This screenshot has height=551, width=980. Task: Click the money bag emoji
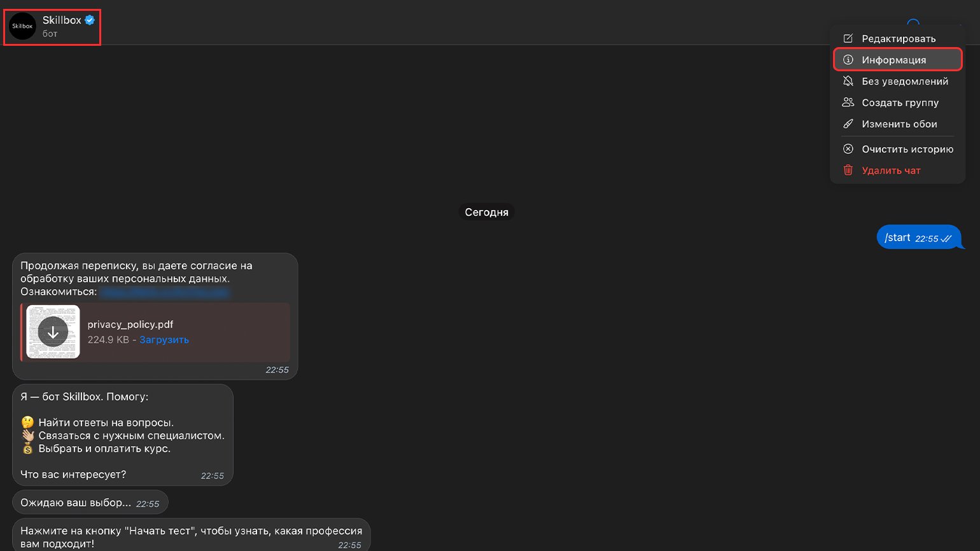coord(27,449)
